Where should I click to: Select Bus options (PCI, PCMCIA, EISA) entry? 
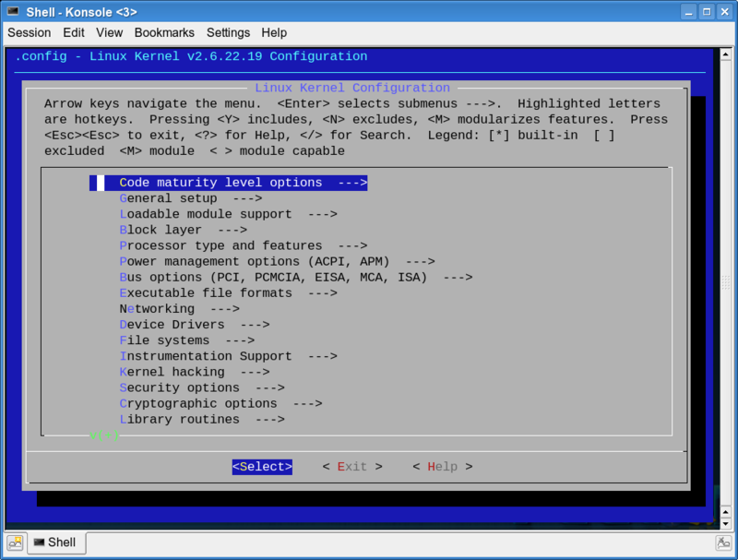pos(296,277)
